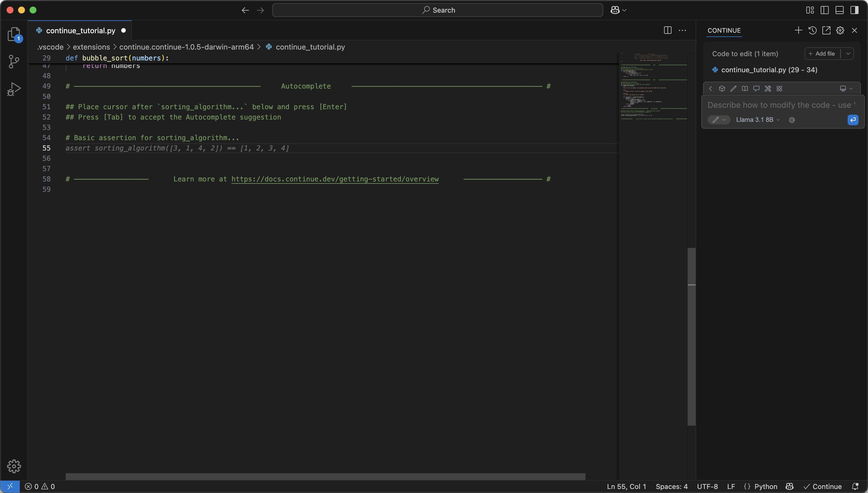Click the Add file button
The height and width of the screenshot is (493, 868).
click(822, 54)
